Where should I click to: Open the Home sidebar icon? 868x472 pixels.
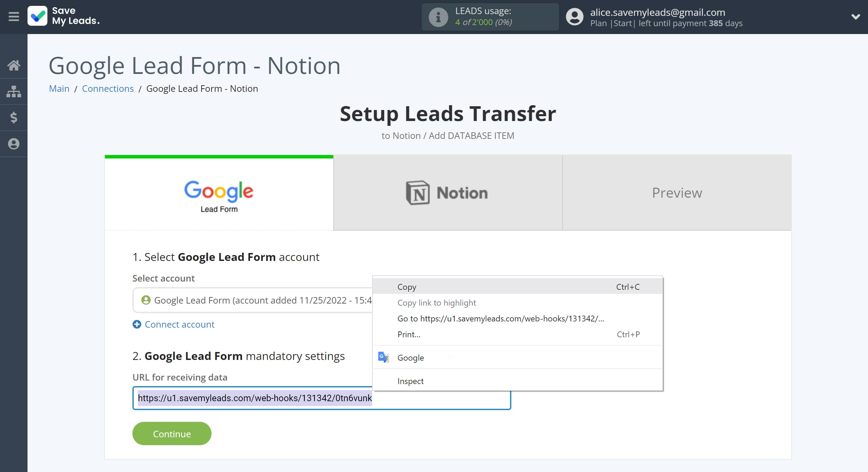14,65
